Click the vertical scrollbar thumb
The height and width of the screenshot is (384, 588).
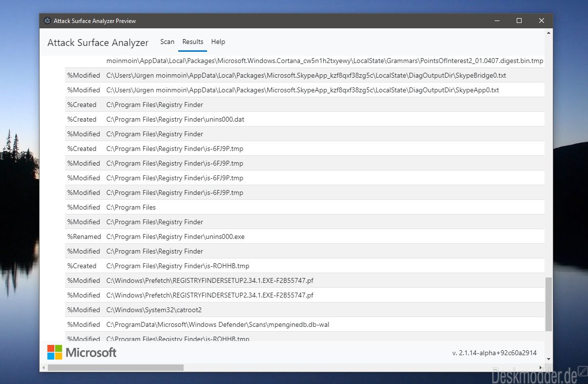coord(549,304)
